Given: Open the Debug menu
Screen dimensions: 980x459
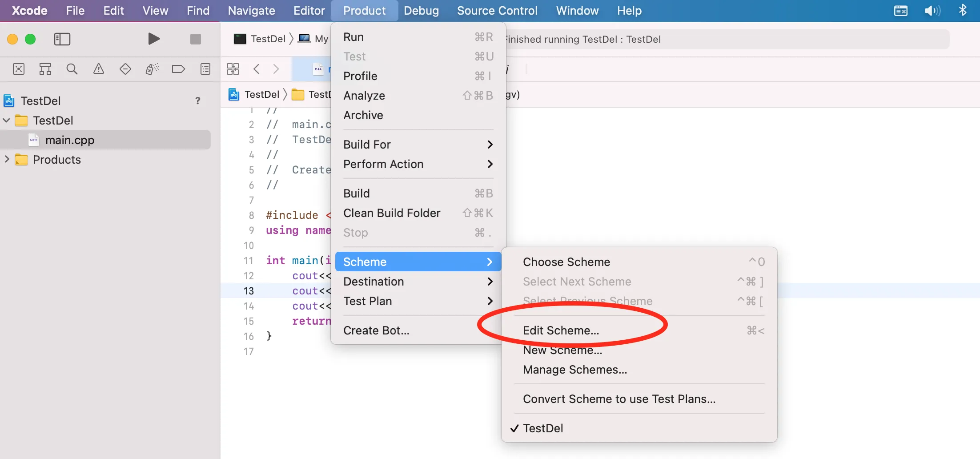Looking at the screenshot, I should 421,11.
